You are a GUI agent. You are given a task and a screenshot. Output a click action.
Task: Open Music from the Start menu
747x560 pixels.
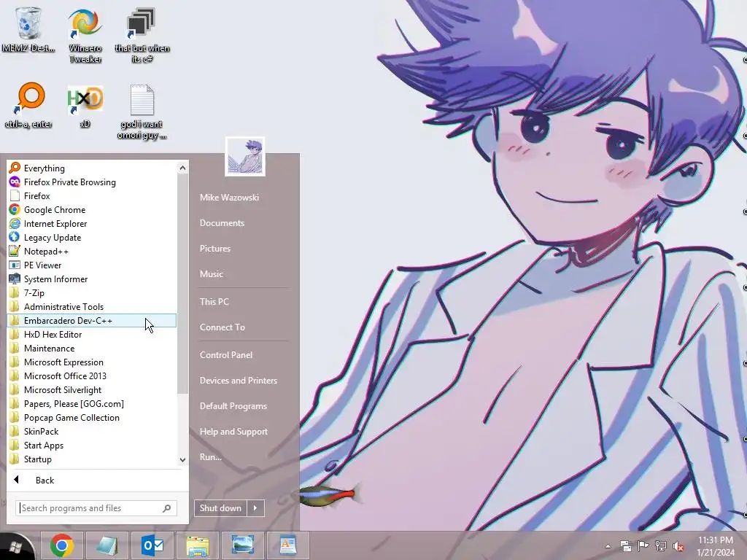(x=212, y=274)
